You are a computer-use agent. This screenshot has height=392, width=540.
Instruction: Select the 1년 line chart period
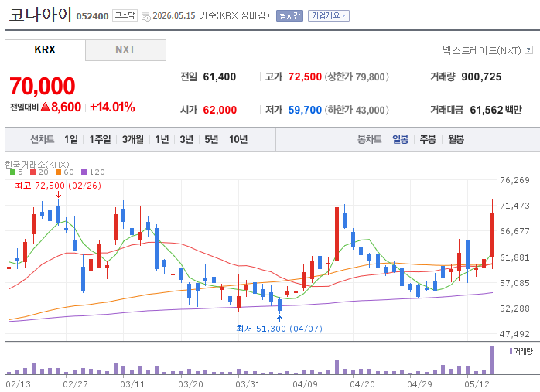(162, 139)
